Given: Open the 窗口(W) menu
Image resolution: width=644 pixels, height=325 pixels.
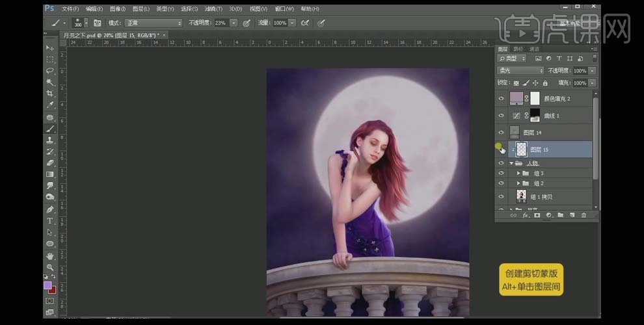Looking at the screenshot, I should [x=284, y=8].
